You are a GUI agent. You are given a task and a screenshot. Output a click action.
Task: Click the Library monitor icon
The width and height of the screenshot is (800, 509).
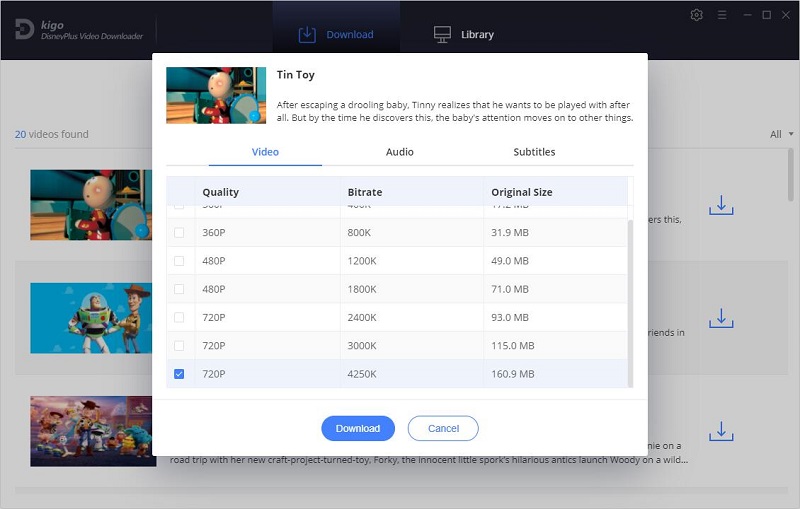(x=442, y=35)
